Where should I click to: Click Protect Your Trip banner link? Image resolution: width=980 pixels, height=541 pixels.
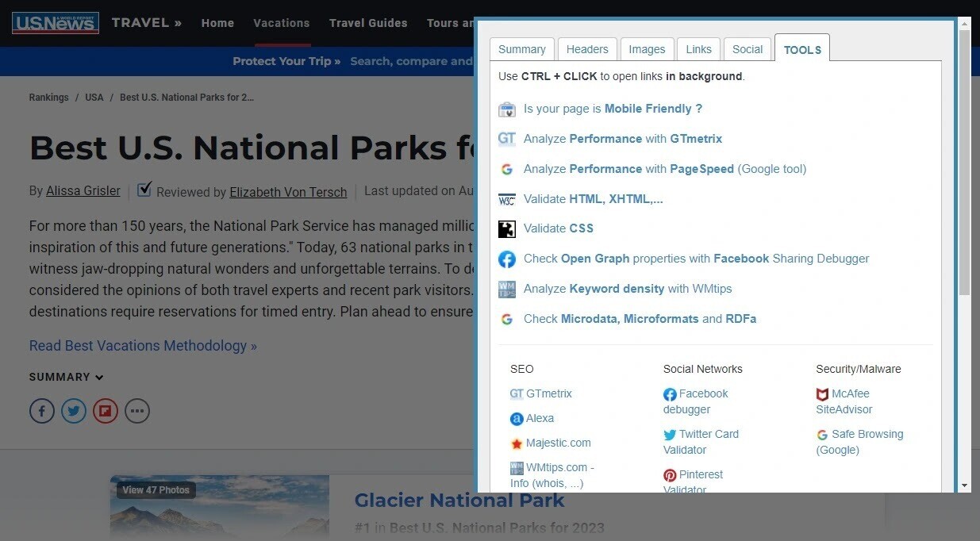point(286,61)
